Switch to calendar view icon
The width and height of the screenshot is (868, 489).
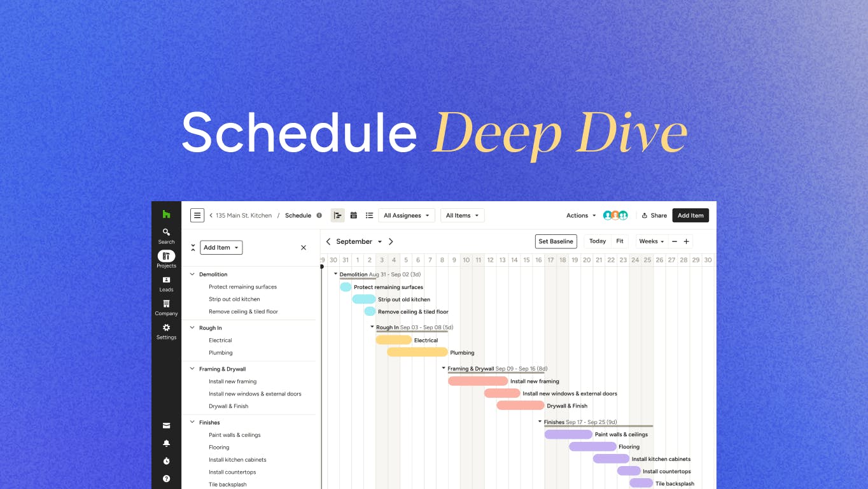[354, 215]
